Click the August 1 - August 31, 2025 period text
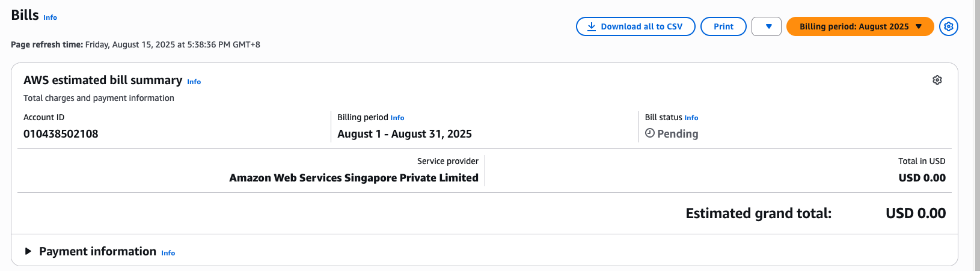The width and height of the screenshot is (980, 271). point(404,134)
